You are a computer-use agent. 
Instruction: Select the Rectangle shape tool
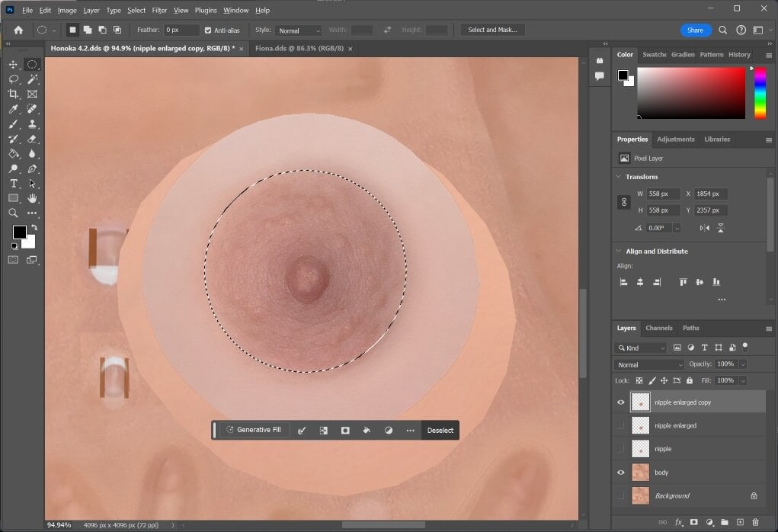pos(14,198)
